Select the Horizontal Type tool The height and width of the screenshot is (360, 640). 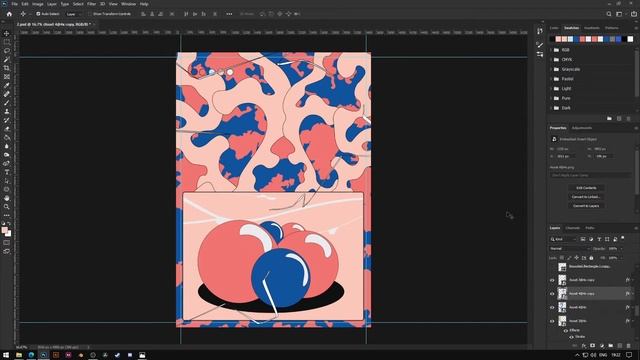pyautogui.click(x=7, y=172)
